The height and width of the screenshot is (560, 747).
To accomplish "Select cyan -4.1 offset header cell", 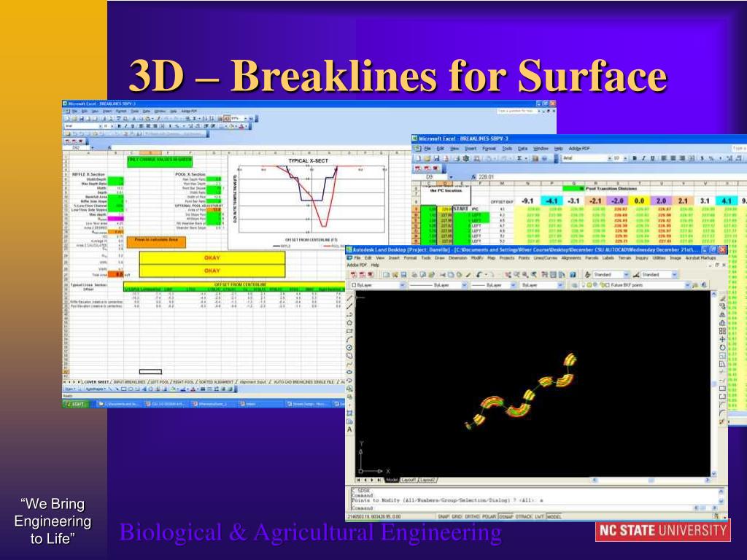I will (551, 201).
